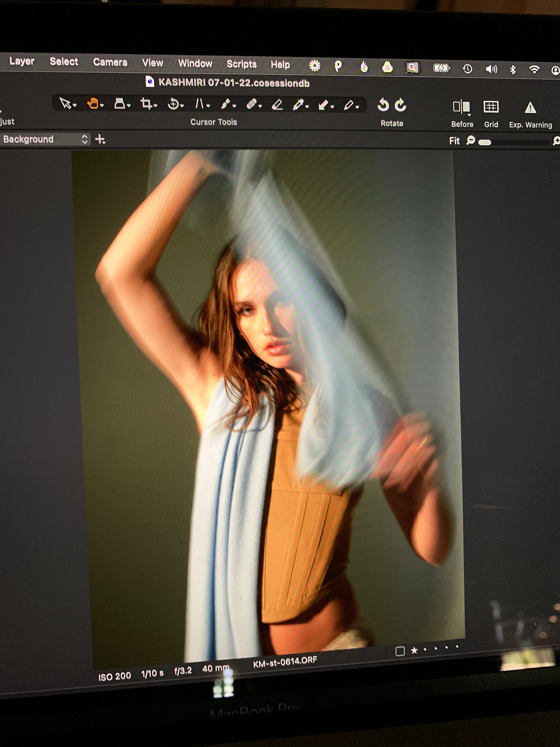This screenshot has width=560, height=747.
Task: Open the Help menu
Action: click(280, 65)
